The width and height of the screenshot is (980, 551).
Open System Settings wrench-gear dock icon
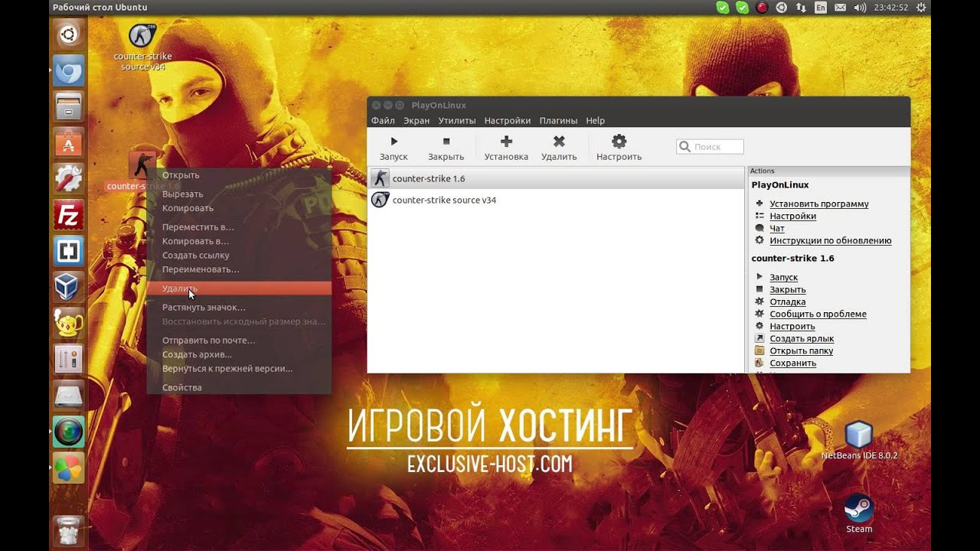[69, 178]
